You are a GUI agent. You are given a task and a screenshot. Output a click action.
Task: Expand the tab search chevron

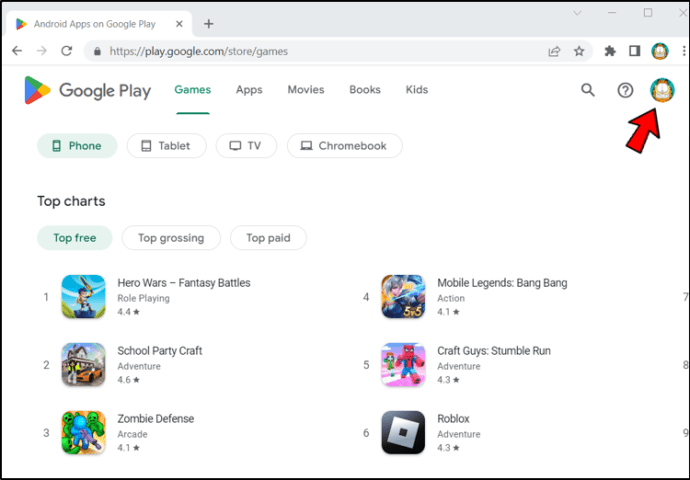577,13
